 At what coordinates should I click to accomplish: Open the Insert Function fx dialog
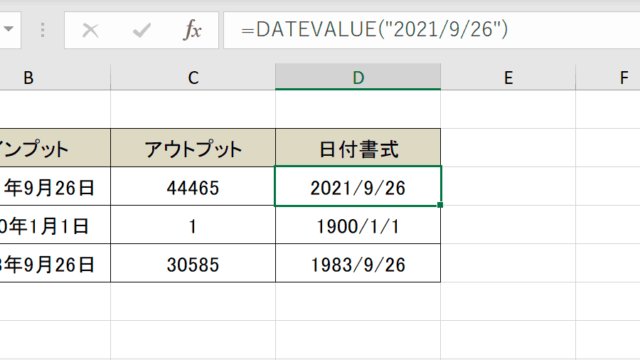tap(192, 30)
